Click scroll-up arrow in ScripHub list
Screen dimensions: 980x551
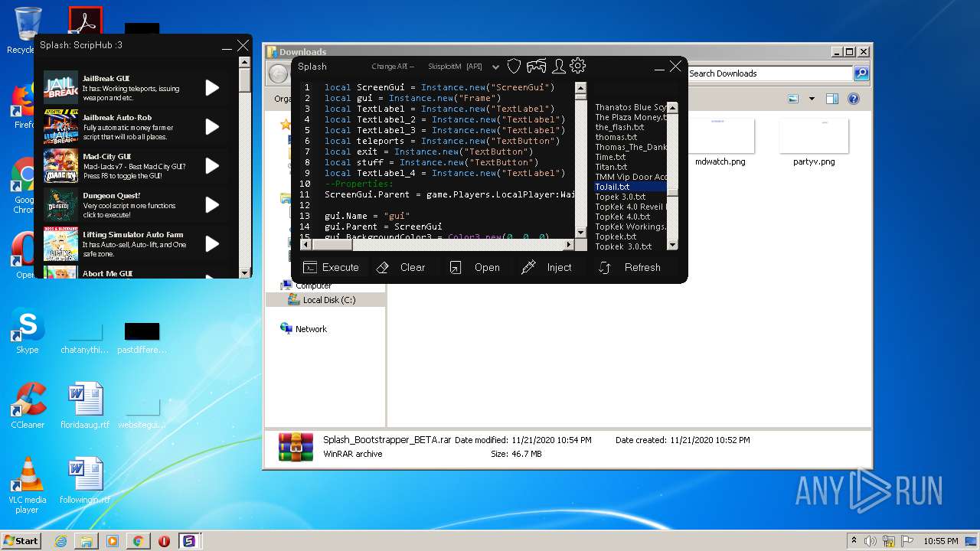(245, 62)
